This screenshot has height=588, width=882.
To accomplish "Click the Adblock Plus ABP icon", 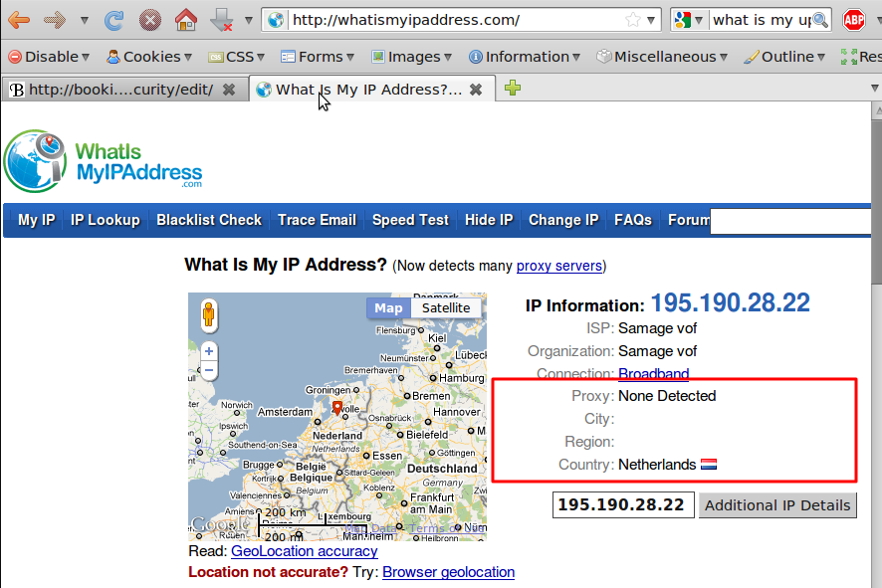I will coord(853,20).
